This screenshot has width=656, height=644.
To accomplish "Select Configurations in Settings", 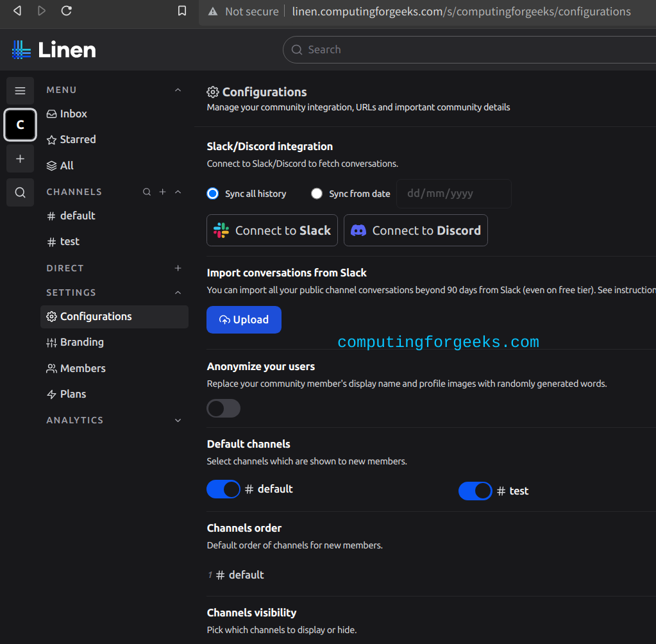I will click(x=114, y=317).
